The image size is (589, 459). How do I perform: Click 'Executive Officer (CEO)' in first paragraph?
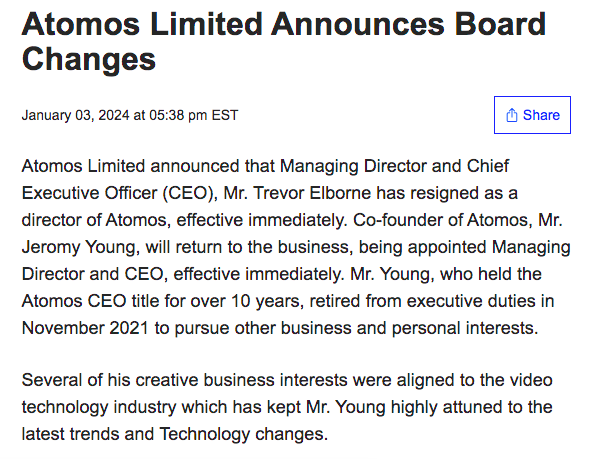point(118,193)
